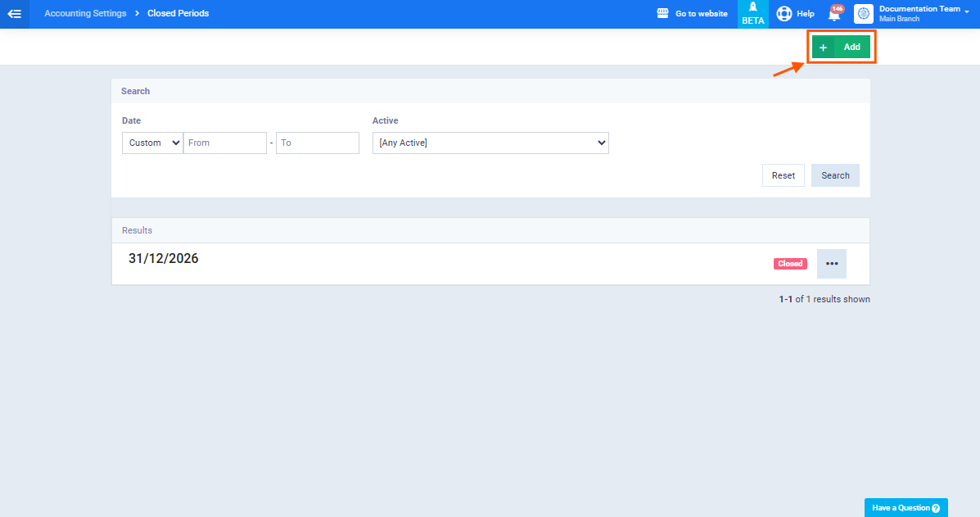Viewport: 980px width, 517px height.
Task: Click the To date field
Action: click(318, 143)
